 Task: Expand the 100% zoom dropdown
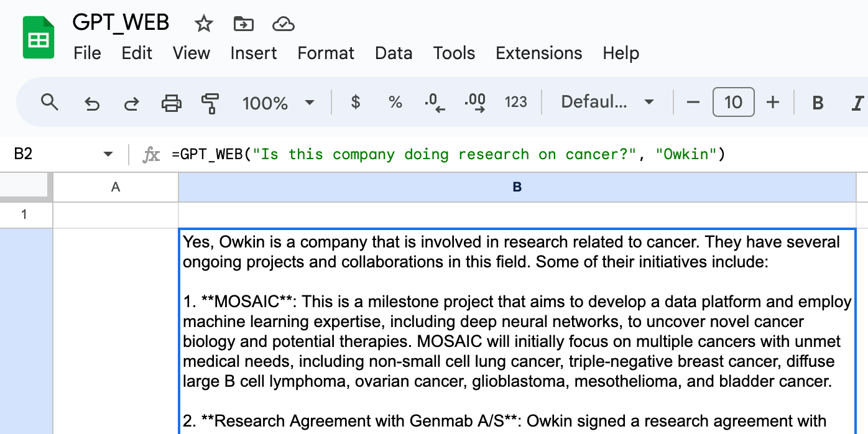click(278, 103)
